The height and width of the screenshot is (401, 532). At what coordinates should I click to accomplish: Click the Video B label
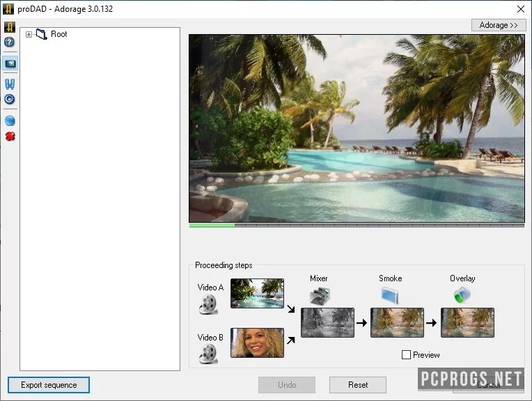point(210,337)
